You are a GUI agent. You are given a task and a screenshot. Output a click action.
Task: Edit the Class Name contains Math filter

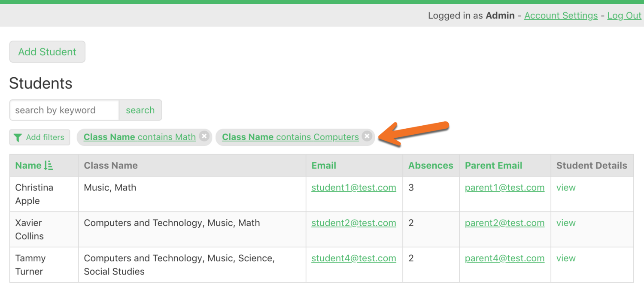point(140,137)
